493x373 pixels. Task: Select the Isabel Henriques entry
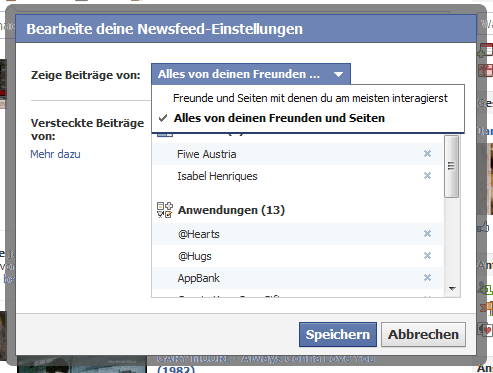pyautogui.click(x=298, y=176)
